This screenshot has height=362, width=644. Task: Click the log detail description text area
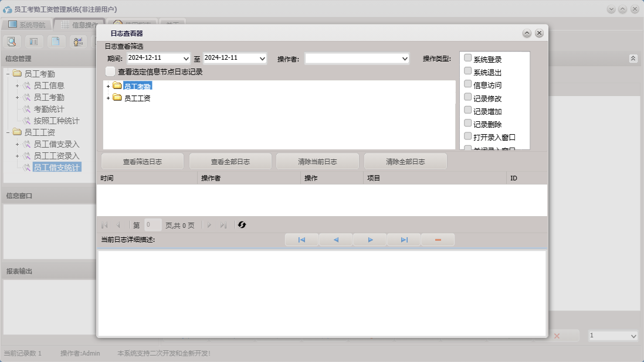click(x=322, y=293)
